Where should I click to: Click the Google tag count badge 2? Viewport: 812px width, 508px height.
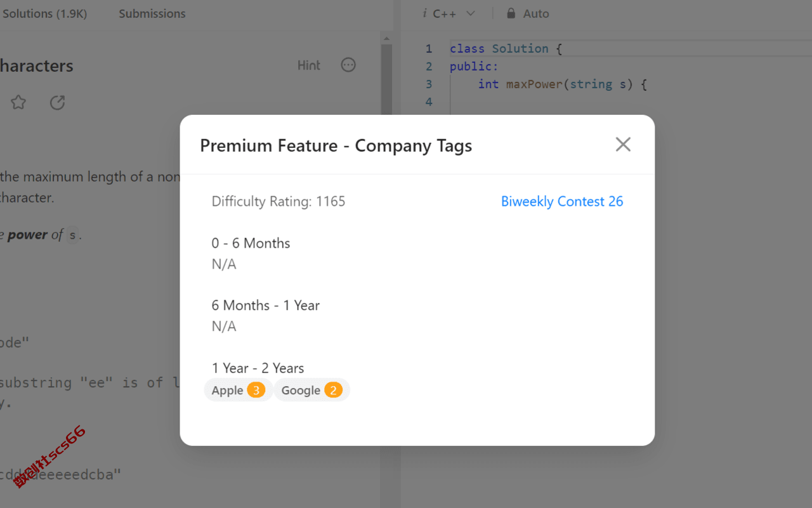pos(333,390)
